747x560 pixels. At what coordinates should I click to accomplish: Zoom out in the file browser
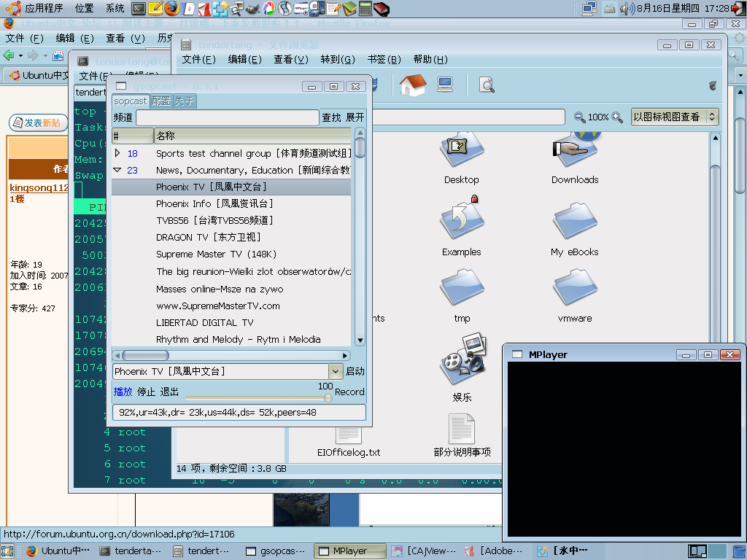[x=579, y=117]
